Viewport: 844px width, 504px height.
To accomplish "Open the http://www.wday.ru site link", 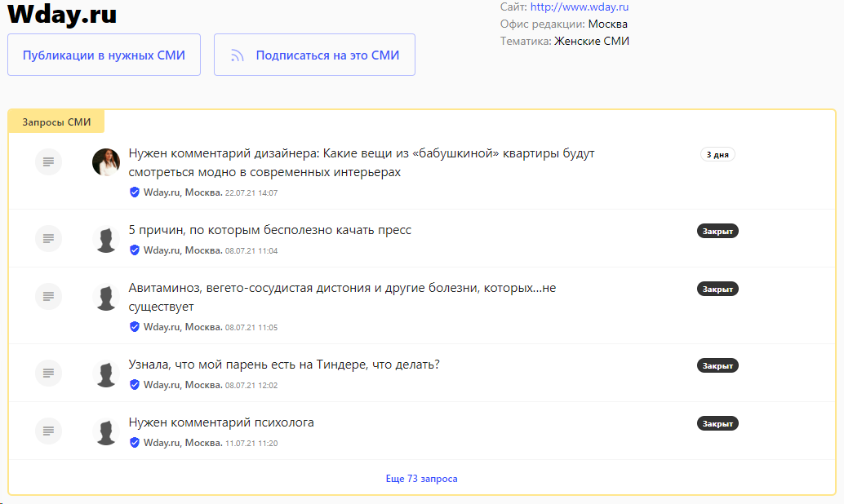I will pos(579,7).
